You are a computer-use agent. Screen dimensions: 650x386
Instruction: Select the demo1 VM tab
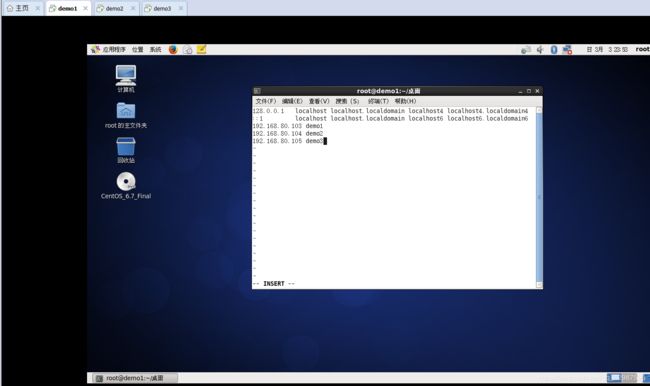[67, 8]
